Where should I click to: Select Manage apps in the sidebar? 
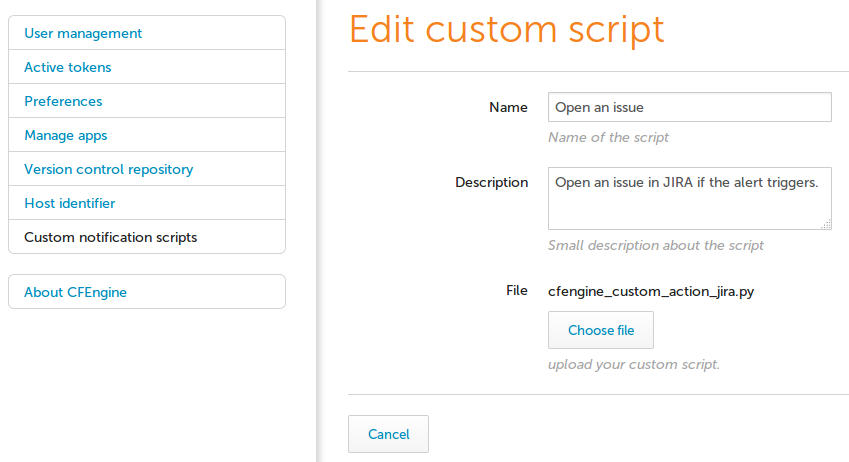[x=66, y=135]
